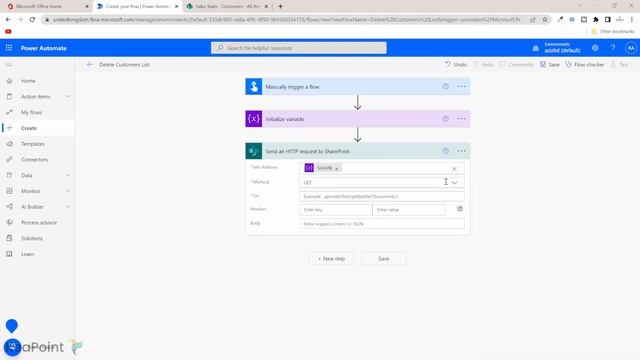Click the Body JSON input field

tap(381, 224)
